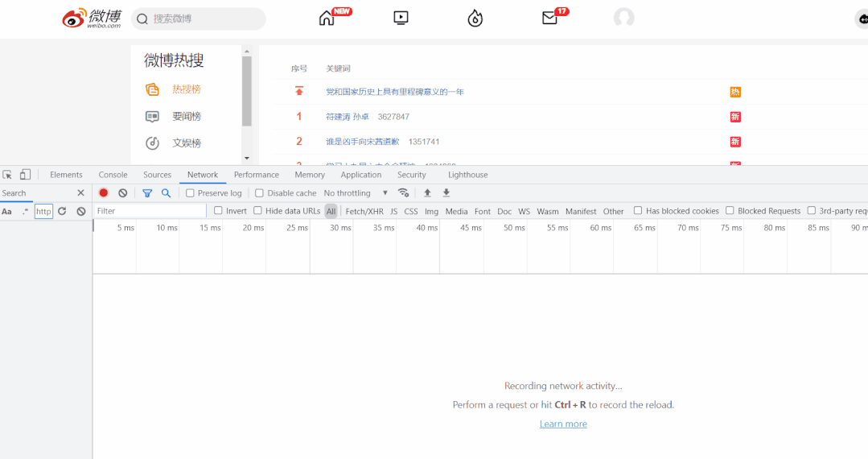Toggle the network filter funnel icon

pyautogui.click(x=147, y=193)
